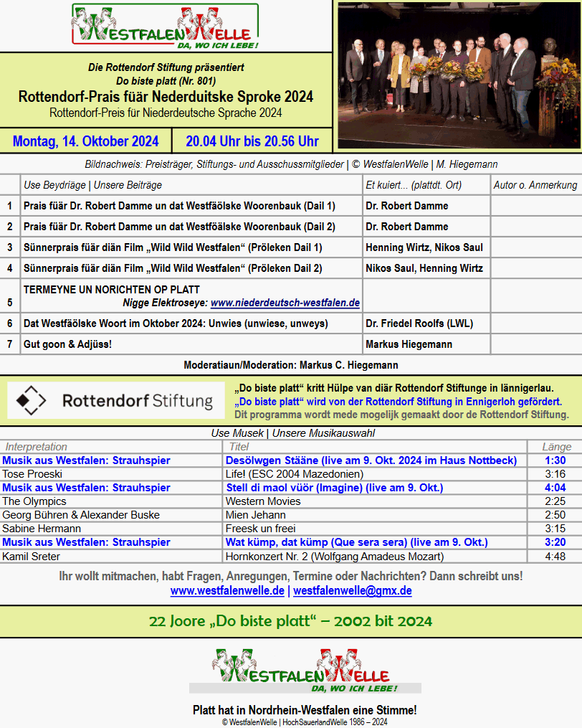Click music column header 'Interpretation'
The image size is (582, 728).
pos(37,447)
